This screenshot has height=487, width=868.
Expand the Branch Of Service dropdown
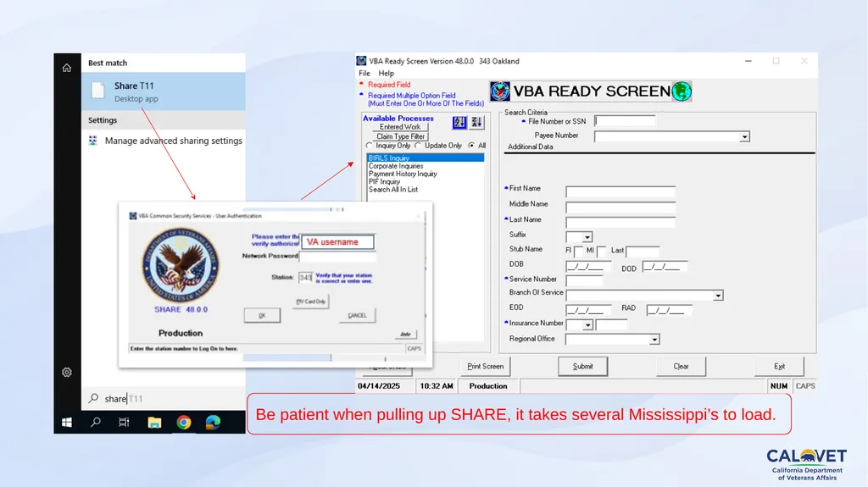coord(718,296)
